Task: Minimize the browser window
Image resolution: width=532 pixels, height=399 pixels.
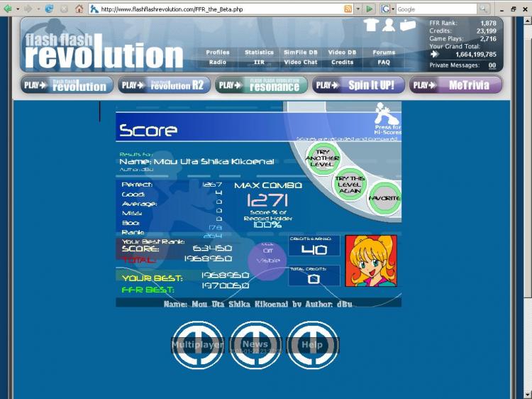Action: click(x=501, y=9)
